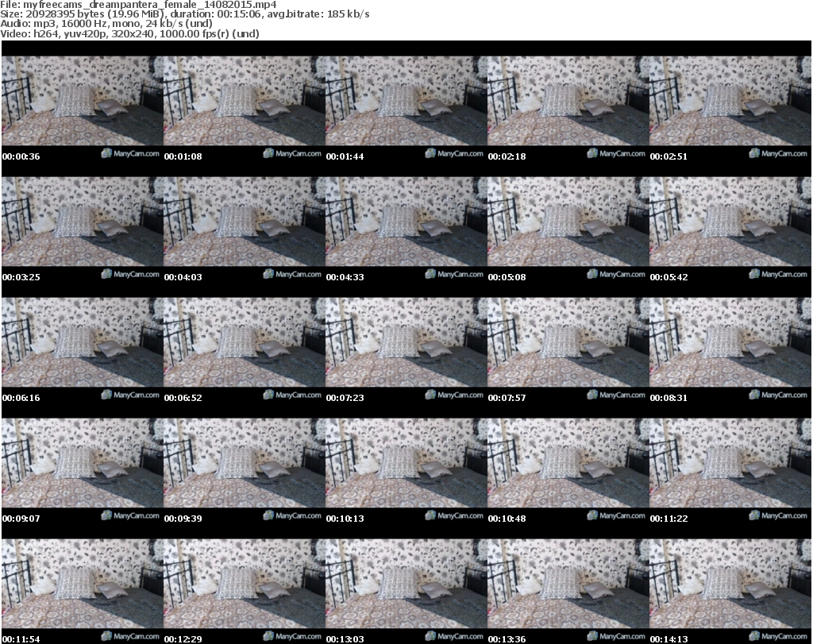
Task: Click the 00:07:23 timestamp label
Action: (x=345, y=398)
